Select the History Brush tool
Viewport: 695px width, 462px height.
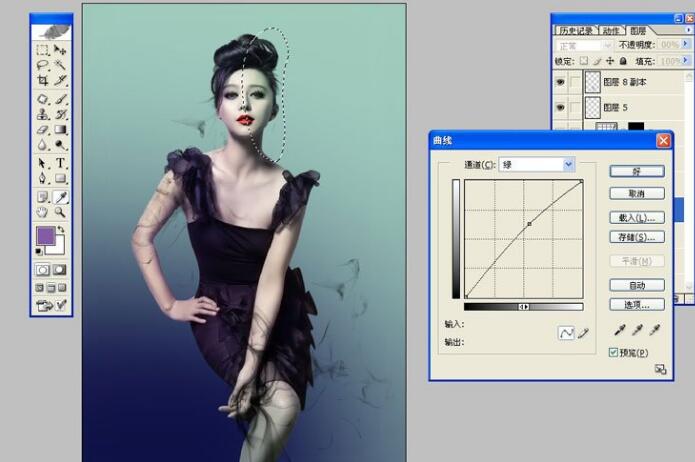point(60,114)
